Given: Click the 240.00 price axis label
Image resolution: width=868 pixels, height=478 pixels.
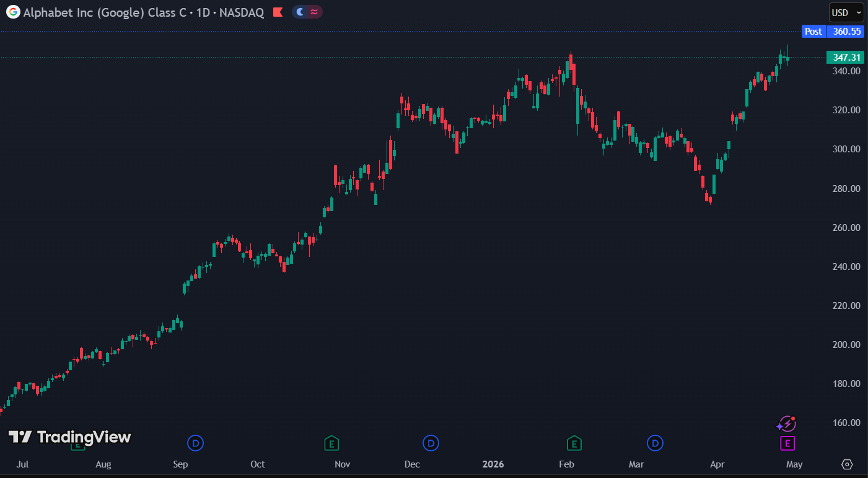Looking at the screenshot, I should pyautogui.click(x=846, y=267).
